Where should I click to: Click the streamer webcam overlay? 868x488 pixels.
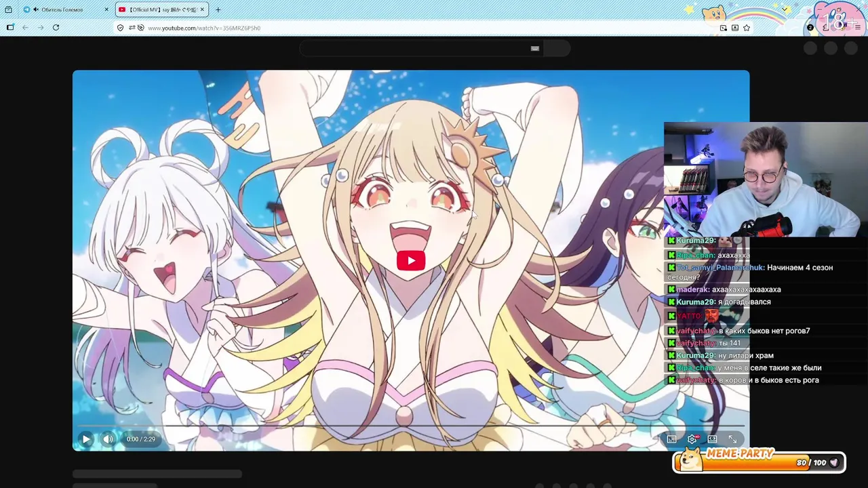[x=766, y=180]
